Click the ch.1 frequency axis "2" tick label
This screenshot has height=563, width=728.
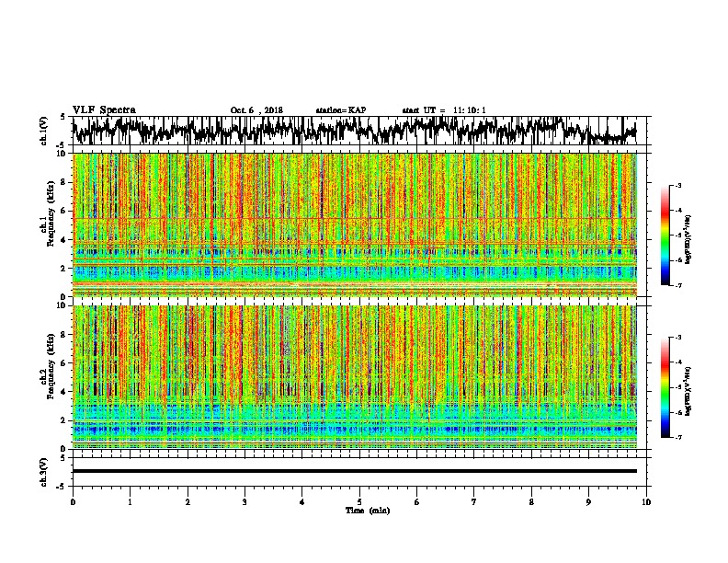click(x=64, y=269)
